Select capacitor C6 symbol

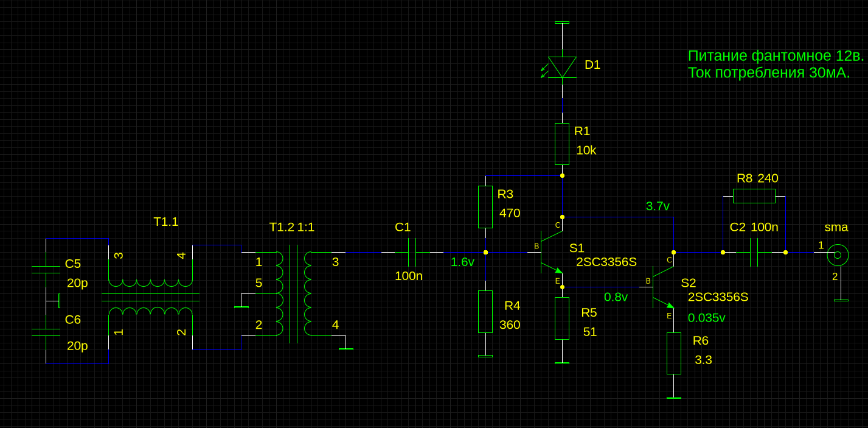tap(46, 332)
